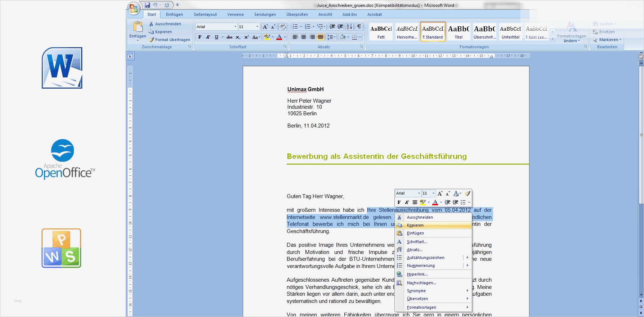Viewport: 644px width, 317px height.
Task: Toggle bold F button in ribbon Schriftart group
Action: click(x=200, y=37)
